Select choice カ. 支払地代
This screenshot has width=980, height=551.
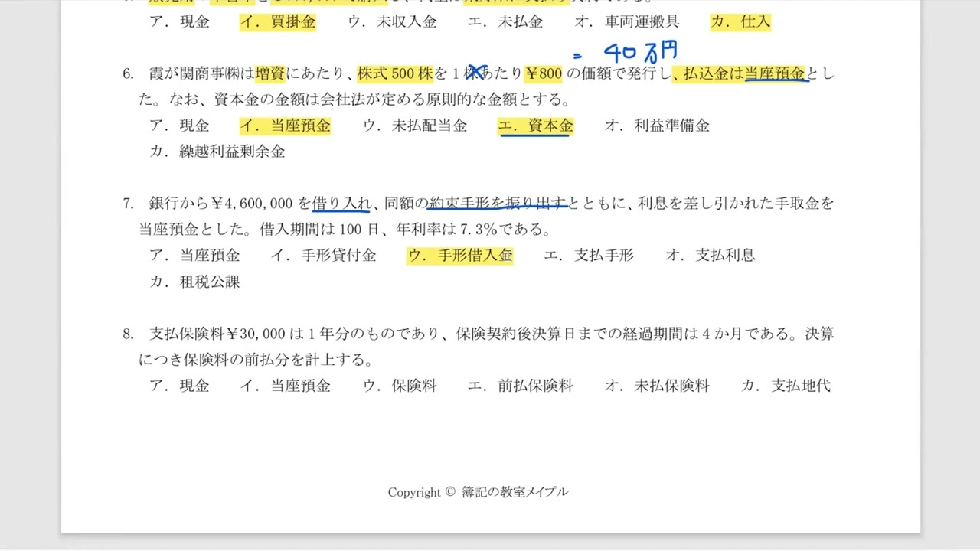(786, 386)
